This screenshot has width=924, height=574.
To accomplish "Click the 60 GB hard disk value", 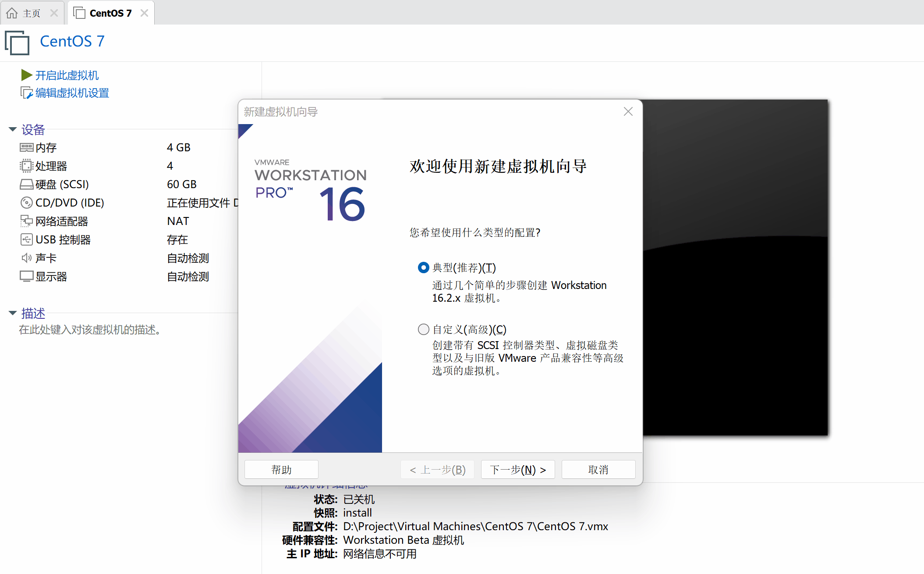I will coord(182,185).
